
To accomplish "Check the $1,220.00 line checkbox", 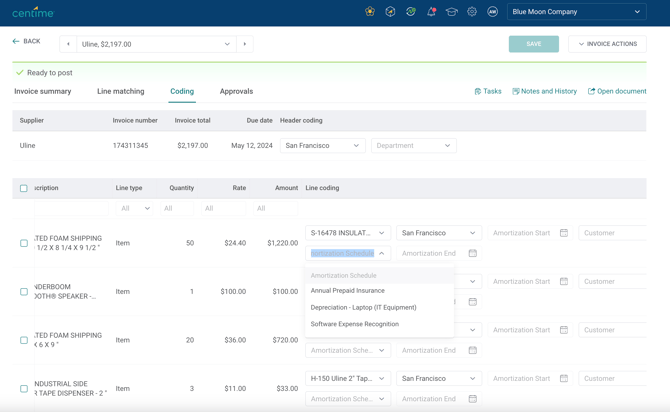I will point(24,243).
